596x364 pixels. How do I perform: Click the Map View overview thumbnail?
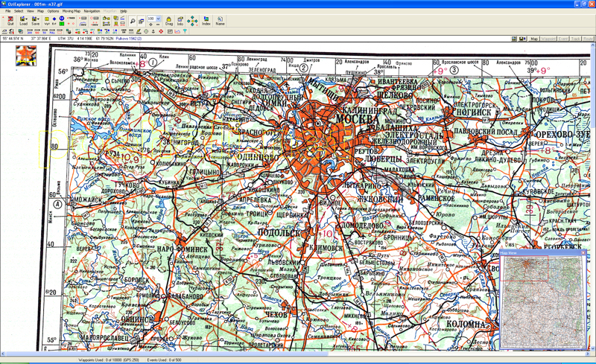542,302
